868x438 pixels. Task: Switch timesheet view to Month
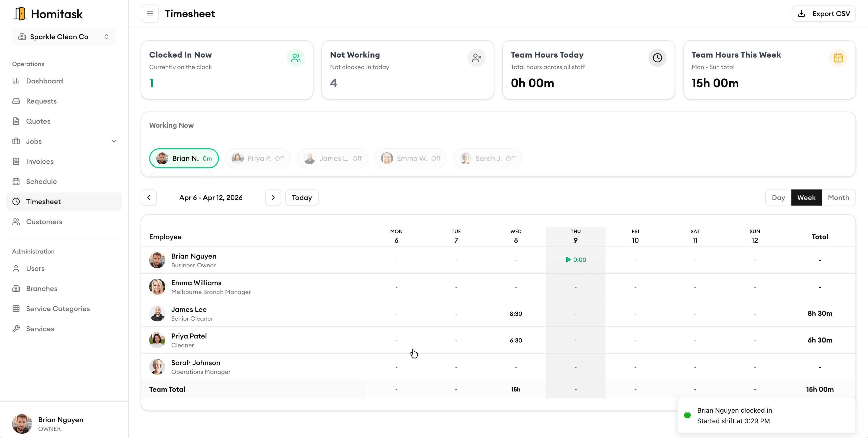pos(839,197)
